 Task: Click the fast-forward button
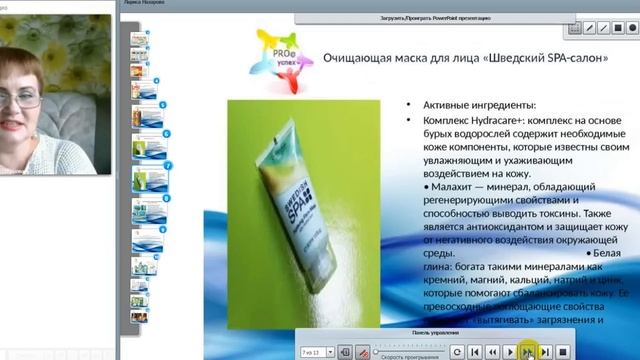527,352
